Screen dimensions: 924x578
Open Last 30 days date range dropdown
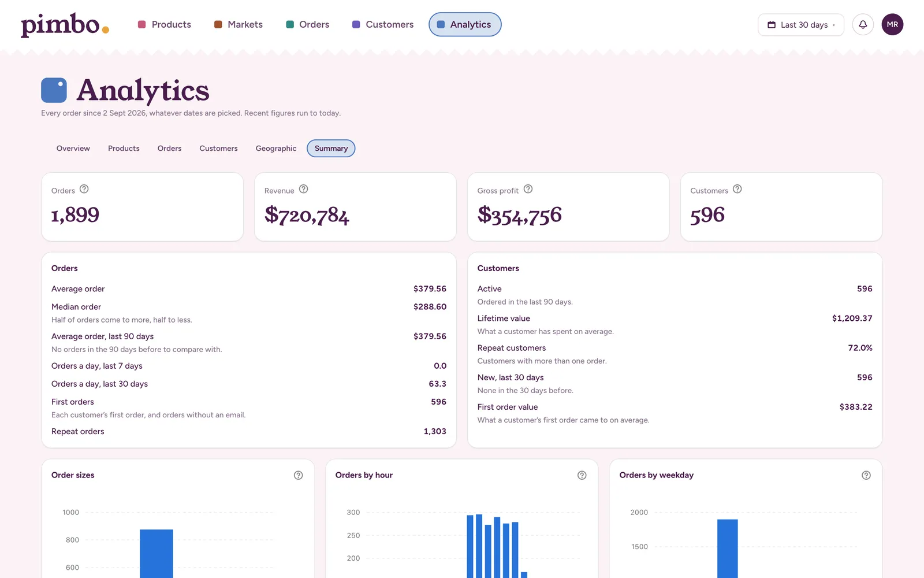coord(801,25)
